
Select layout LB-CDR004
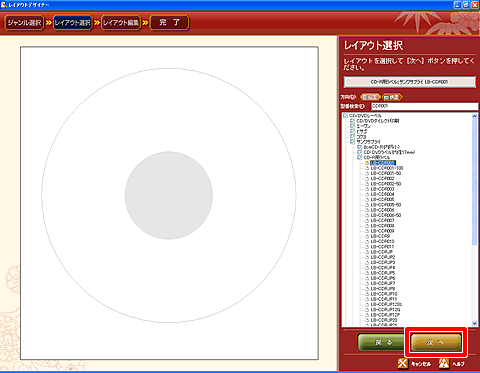pyautogui.click(x=382, y=194)
